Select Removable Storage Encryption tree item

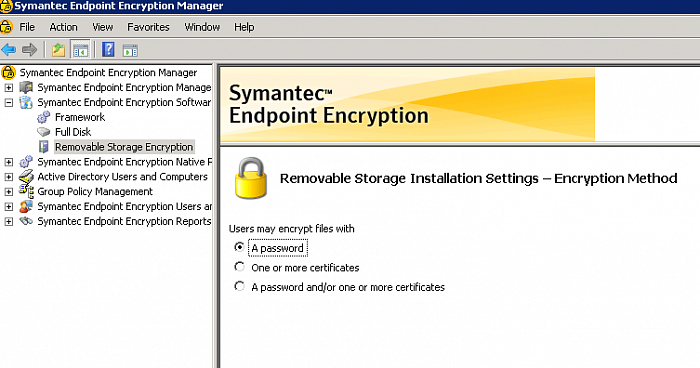click(124, 147)
